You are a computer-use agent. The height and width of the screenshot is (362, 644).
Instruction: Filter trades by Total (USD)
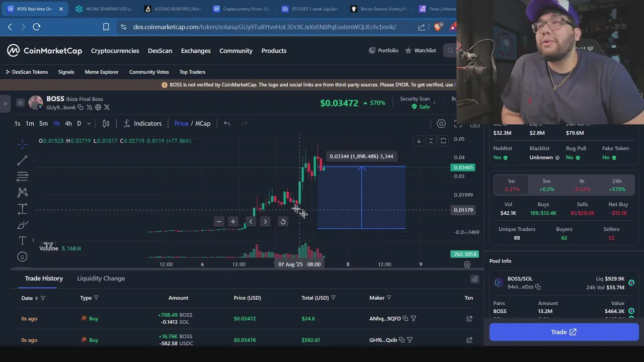pos(333,298)
